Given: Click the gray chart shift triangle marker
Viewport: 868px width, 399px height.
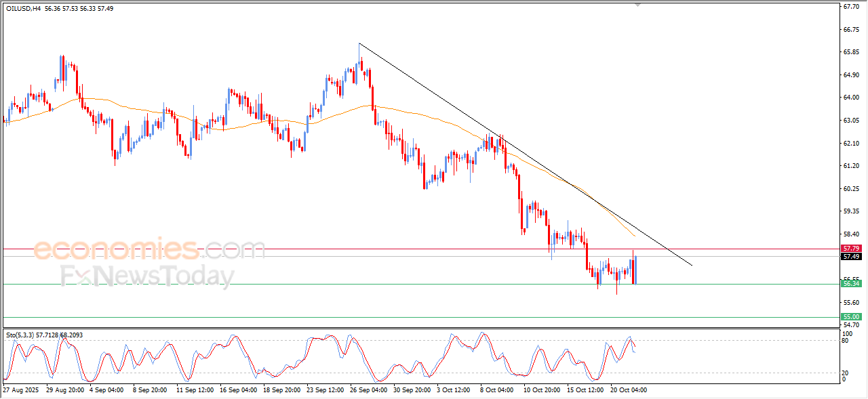Looking at the screenshot, I should [637, 4].
